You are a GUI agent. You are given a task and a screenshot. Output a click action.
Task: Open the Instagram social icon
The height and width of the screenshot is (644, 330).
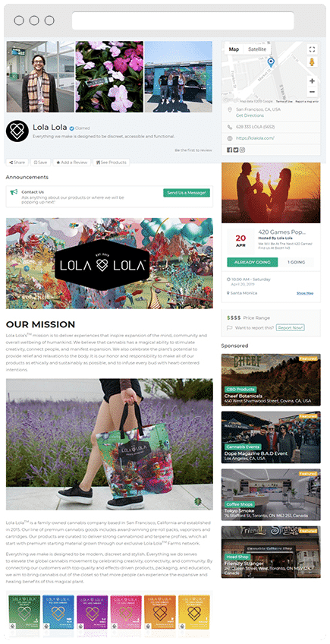(x=242, y=150)
